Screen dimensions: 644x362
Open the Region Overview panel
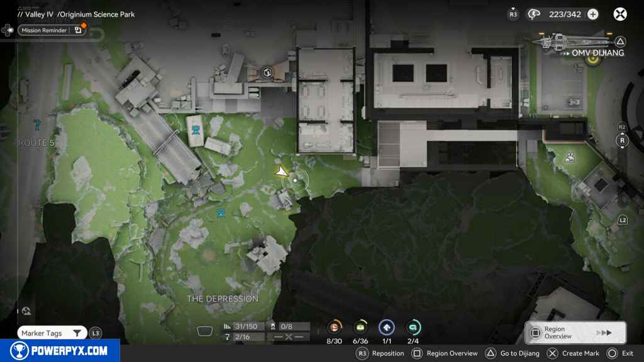coord(575,332)
